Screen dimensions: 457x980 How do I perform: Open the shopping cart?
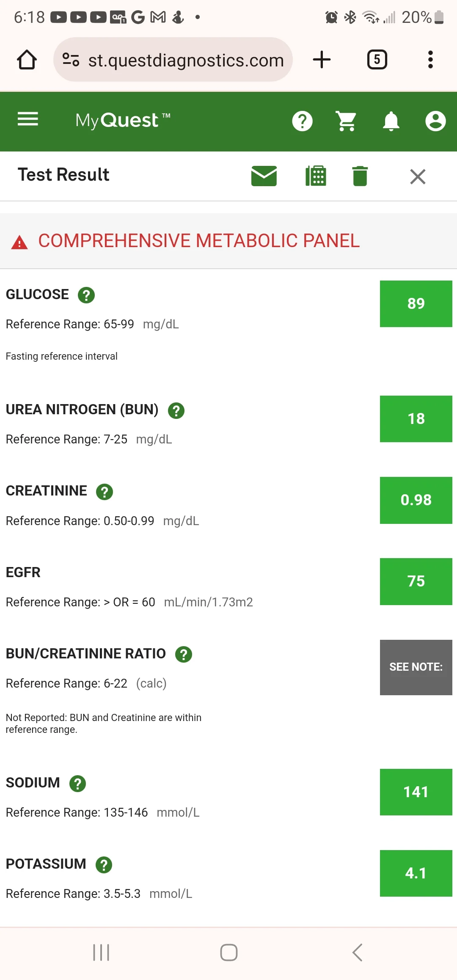(x=346, y=121)
